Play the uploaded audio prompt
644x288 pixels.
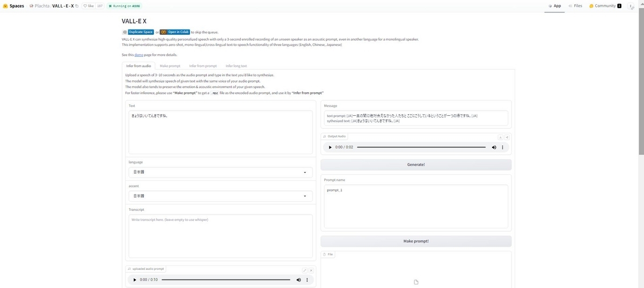coord(134,279)
